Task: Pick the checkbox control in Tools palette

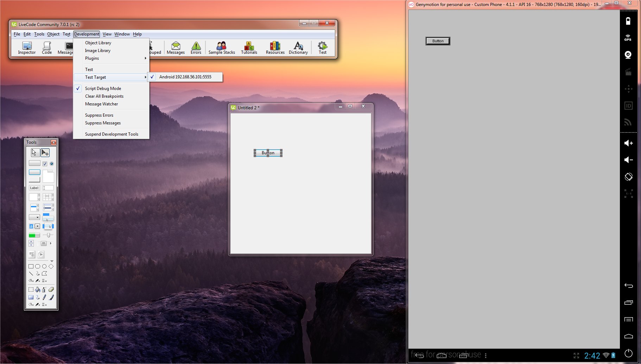Action: 45,164
